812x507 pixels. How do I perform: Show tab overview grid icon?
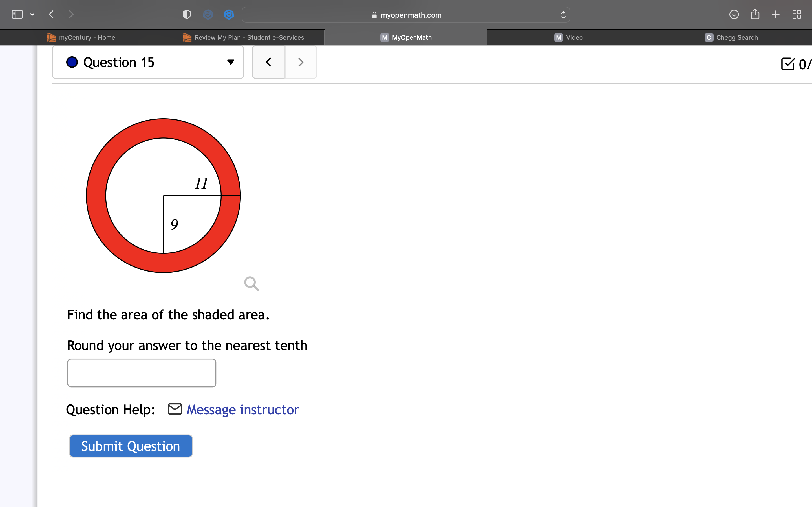pyautogui.click(x=796, y=14)
